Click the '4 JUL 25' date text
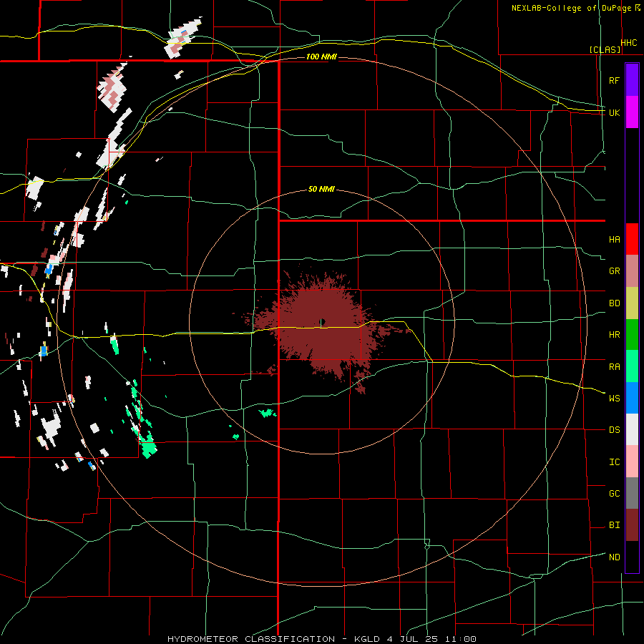644x644 pixels. pyautogui.click(x=412, y=639)
